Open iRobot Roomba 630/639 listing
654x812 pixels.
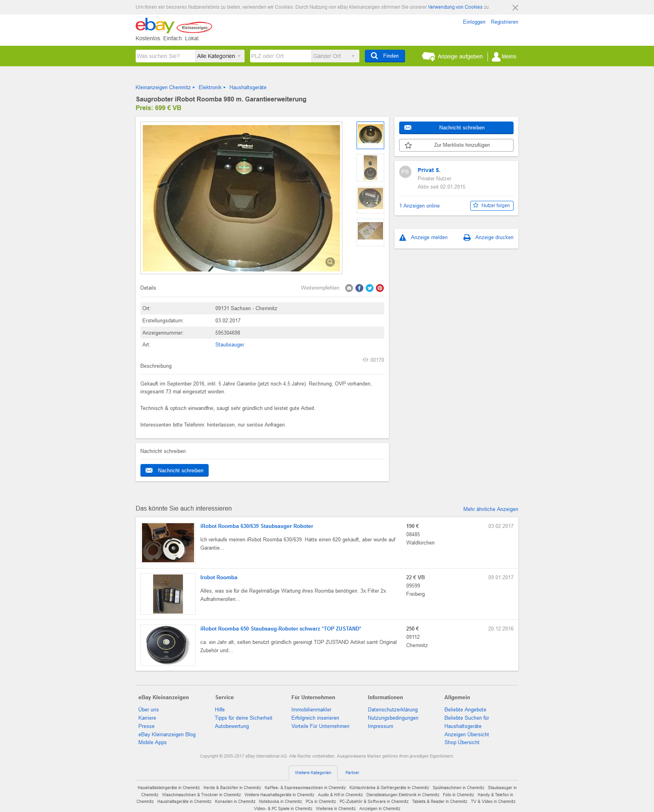point(257,526)
